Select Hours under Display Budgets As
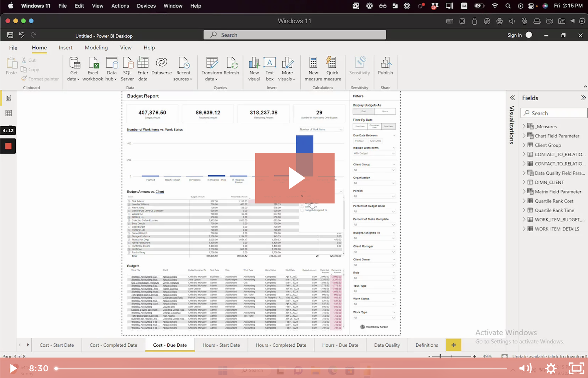This screenshot has width=588, height=378. (385, 111)
